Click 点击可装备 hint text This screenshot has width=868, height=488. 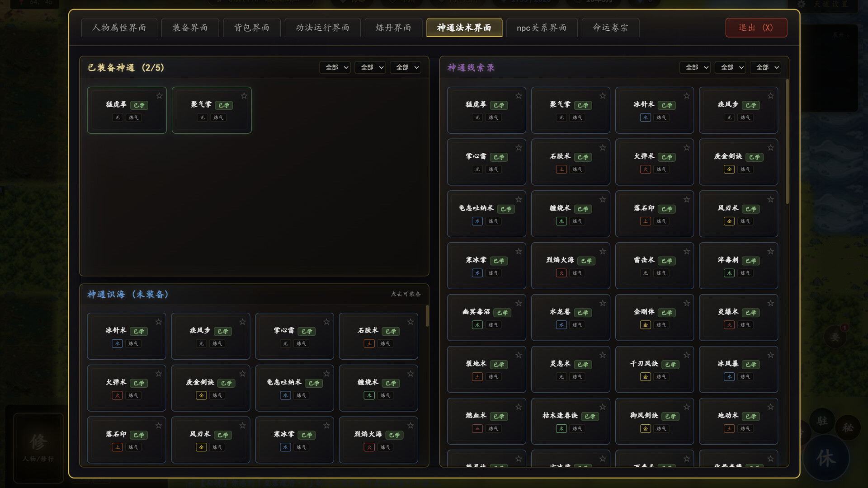point(406,294)
